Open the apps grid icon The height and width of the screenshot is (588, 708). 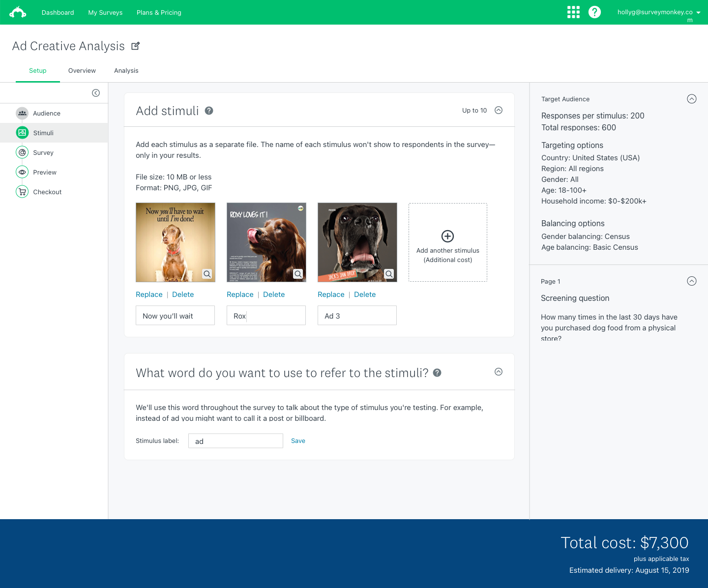click(573, 12)
